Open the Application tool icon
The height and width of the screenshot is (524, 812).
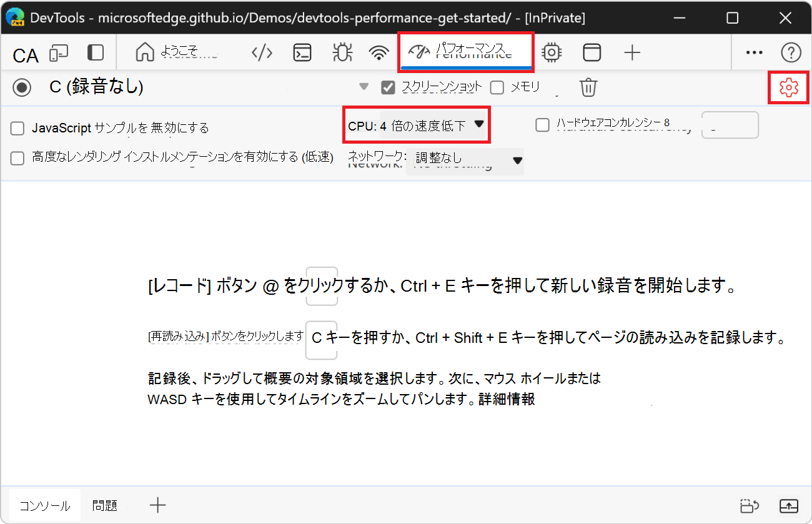(x=592, y=53)
